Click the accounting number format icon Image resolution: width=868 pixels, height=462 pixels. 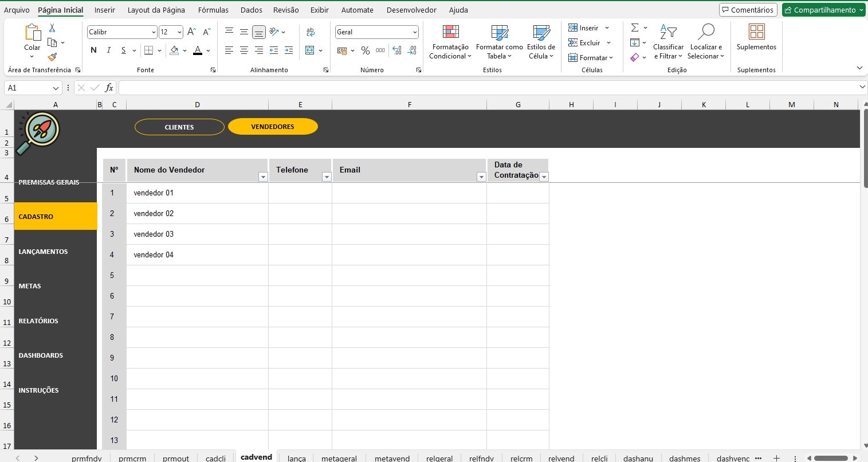point(342,50)
